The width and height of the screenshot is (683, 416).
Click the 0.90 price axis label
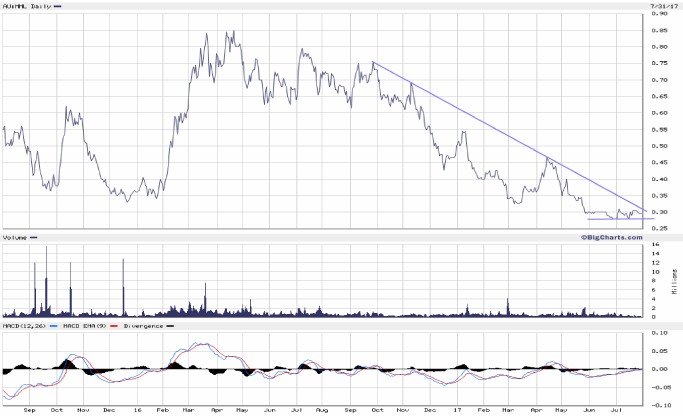(x=661, y=14)
